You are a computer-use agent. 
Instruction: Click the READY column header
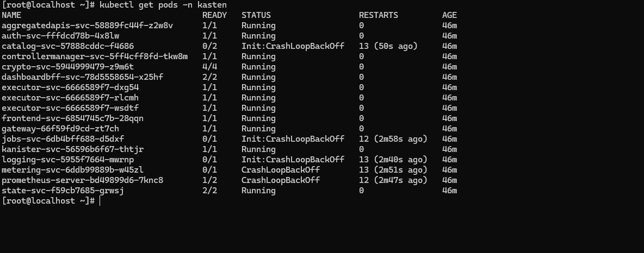coord(214,15)
